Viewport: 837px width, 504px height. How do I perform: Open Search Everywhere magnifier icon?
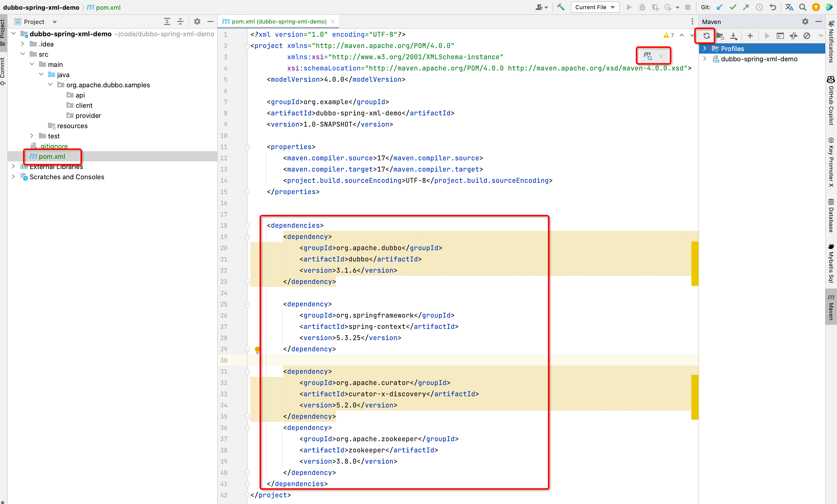[802, 7]
